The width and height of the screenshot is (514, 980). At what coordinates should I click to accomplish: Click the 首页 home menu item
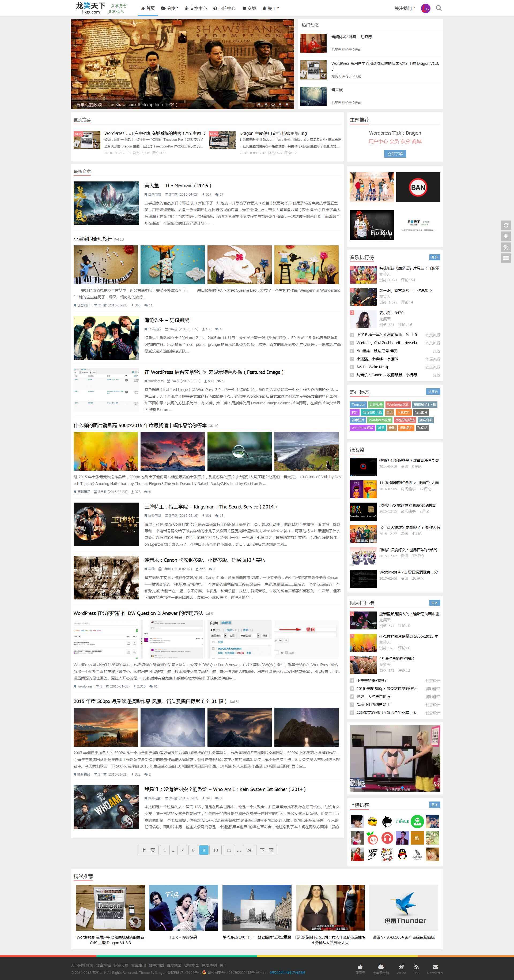coord(148,8)
